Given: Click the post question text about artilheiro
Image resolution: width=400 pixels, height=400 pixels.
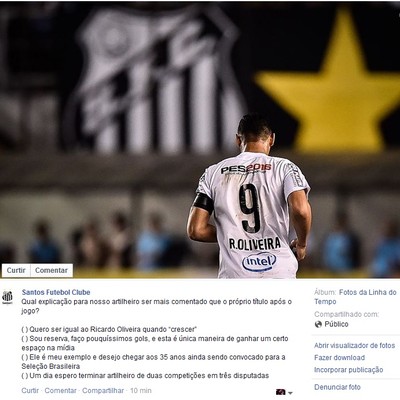Looking at the screenshot, I should coord(157,306).
